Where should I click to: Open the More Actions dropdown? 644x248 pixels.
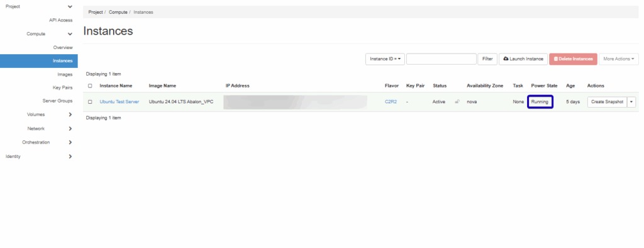coord(619,59)
